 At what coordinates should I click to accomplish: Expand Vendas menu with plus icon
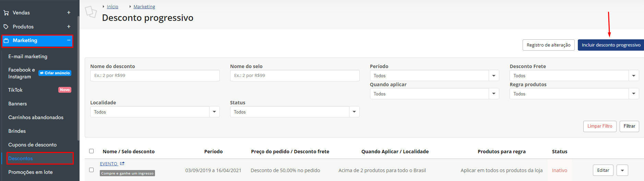pos(69,13)
